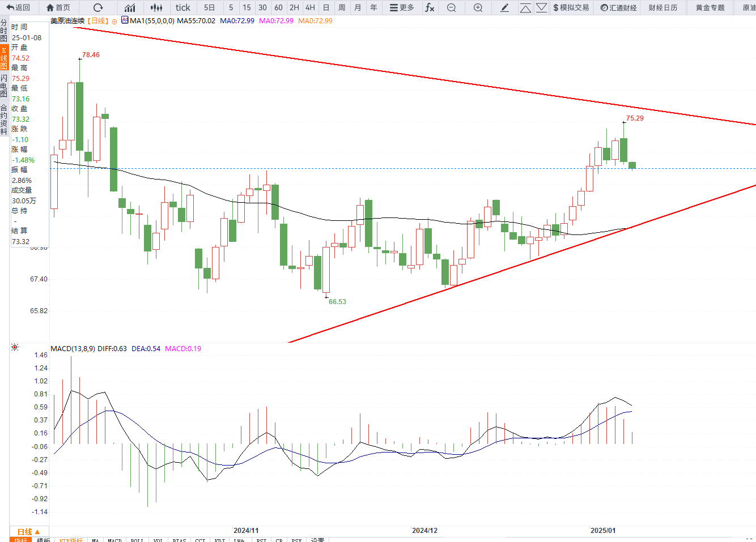Screen dimensions: 756x542
Task: Choose the BOLL indicator tab
Action: pyautogui.click(x=137, y=540)
